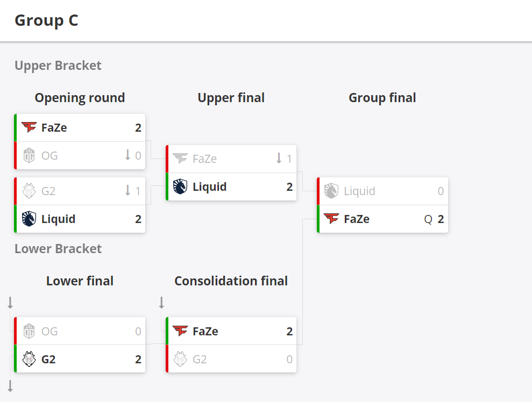The height and width of the screenshot is (402, 532).
Task: Click FaZe logo in Opening round match
Action: pos(29,127)
